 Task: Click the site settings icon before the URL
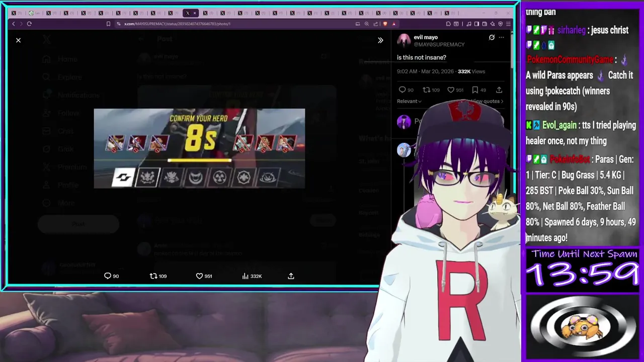[119, 24]
